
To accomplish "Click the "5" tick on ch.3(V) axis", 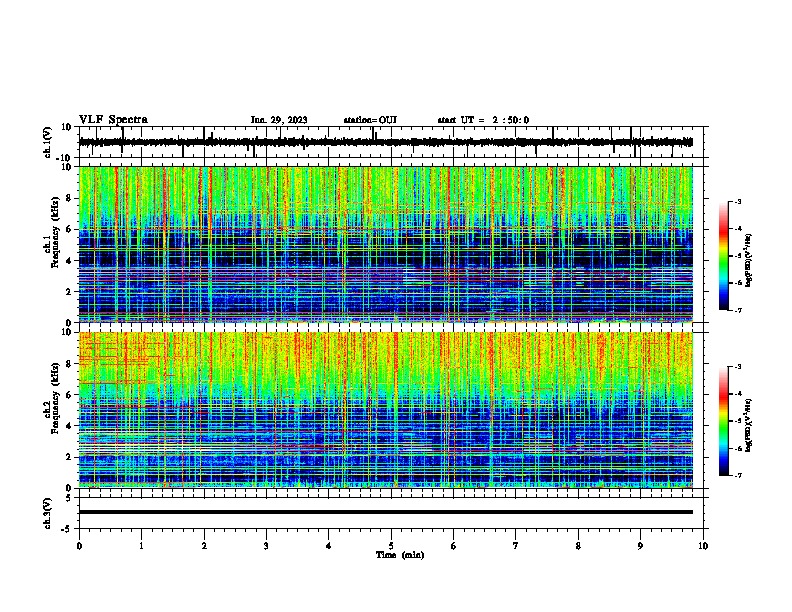I will [70, 497].
